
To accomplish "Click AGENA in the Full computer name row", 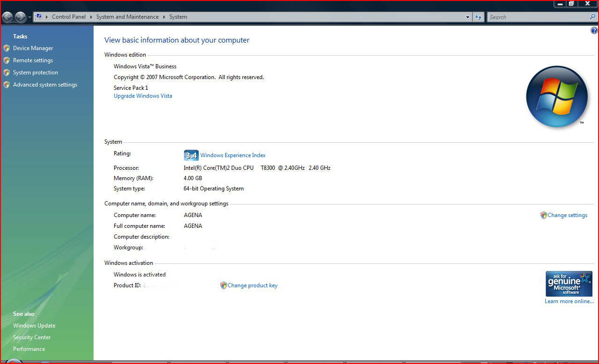I will click(193, 226).
